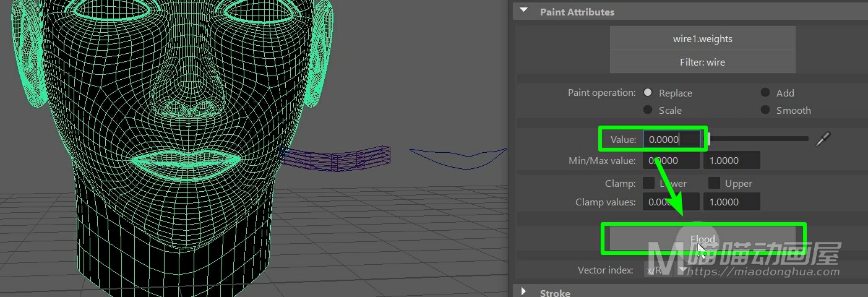Image resolution: width=868 pixels, height=297 pixels.
Task: Enable the Upper clamp checkbox
Action: (714, 183)
